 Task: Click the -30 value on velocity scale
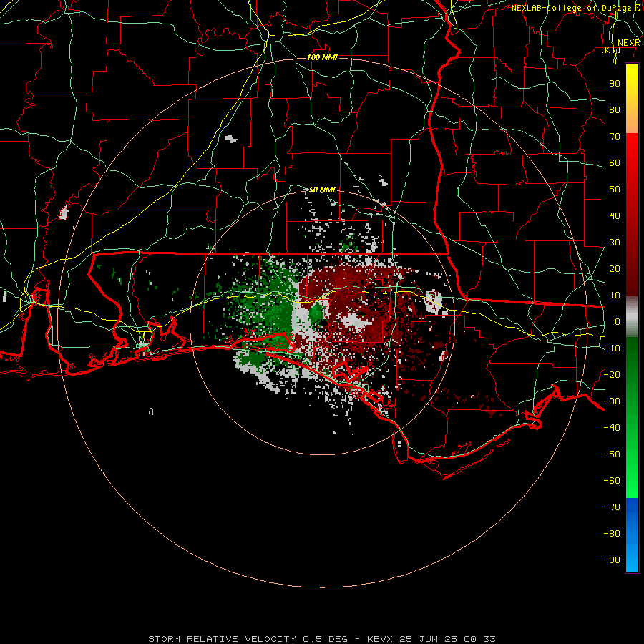click(x=612, y=401)
